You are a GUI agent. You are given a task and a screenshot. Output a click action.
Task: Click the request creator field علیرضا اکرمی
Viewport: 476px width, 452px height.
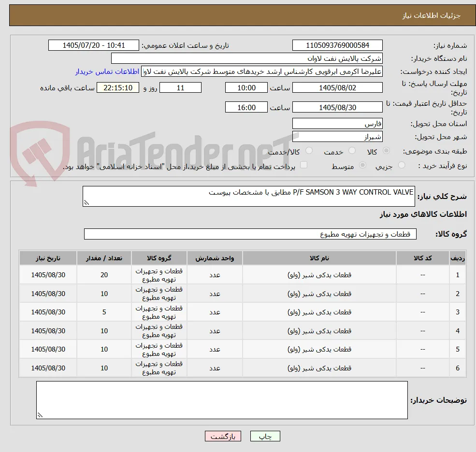coord(261,71)
